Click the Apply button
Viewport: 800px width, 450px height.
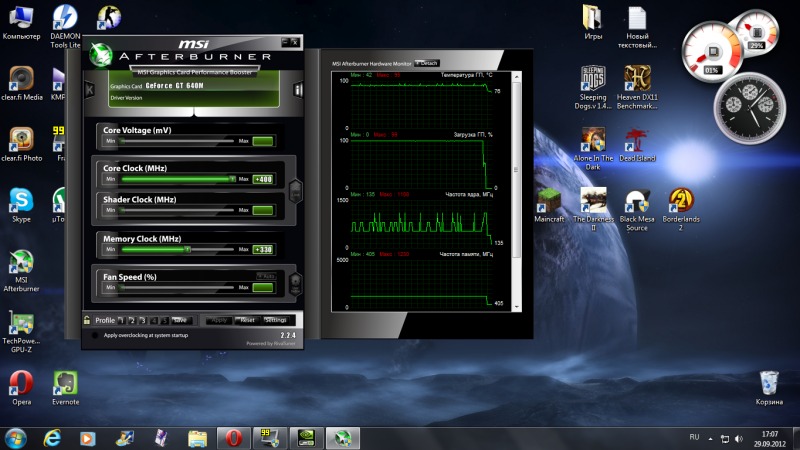point(219,320)
